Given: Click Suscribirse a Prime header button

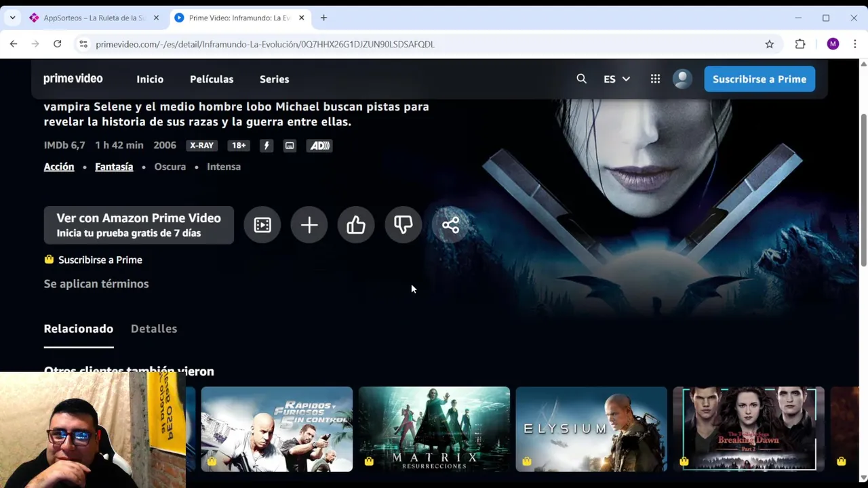Looking at the screenshot, I should (759, 79).
